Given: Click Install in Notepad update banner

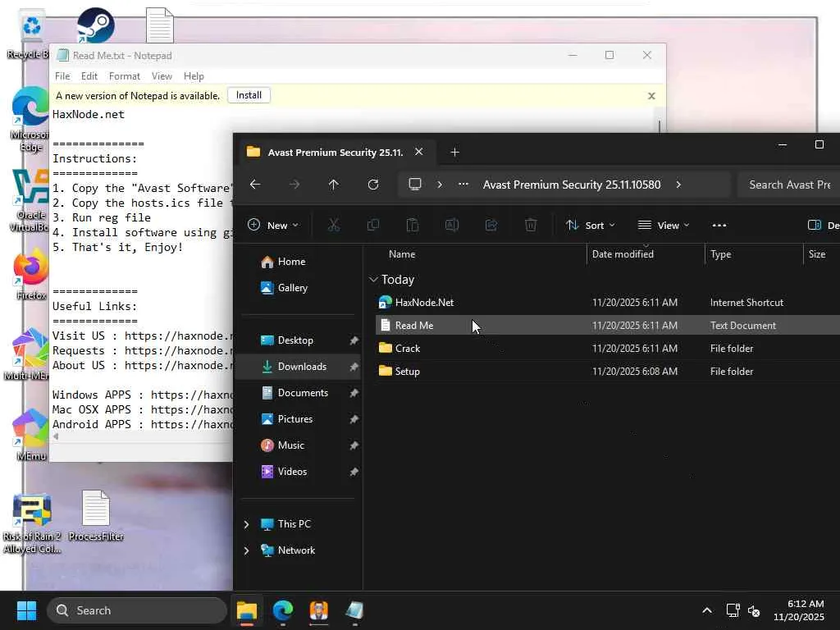Looking at the screenshot, I should (x=249, y=95).
